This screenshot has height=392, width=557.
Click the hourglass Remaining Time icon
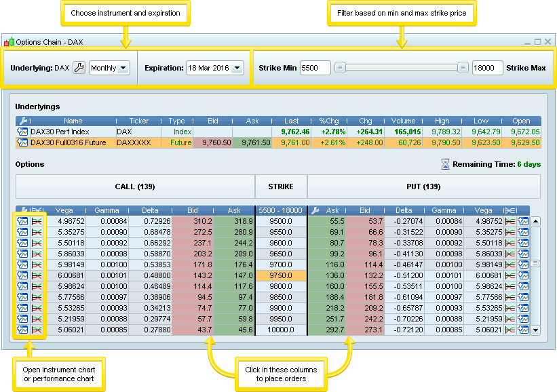click(x=445, y=164)
